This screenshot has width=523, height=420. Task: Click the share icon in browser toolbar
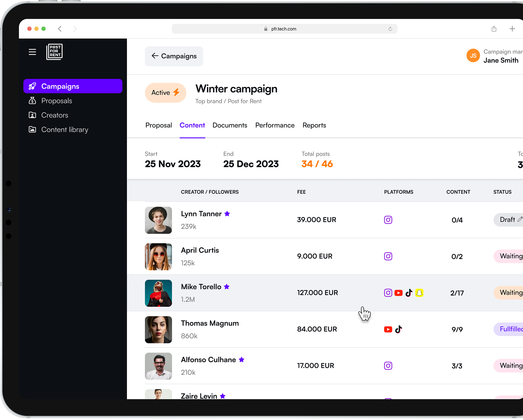tap(494, 29)
